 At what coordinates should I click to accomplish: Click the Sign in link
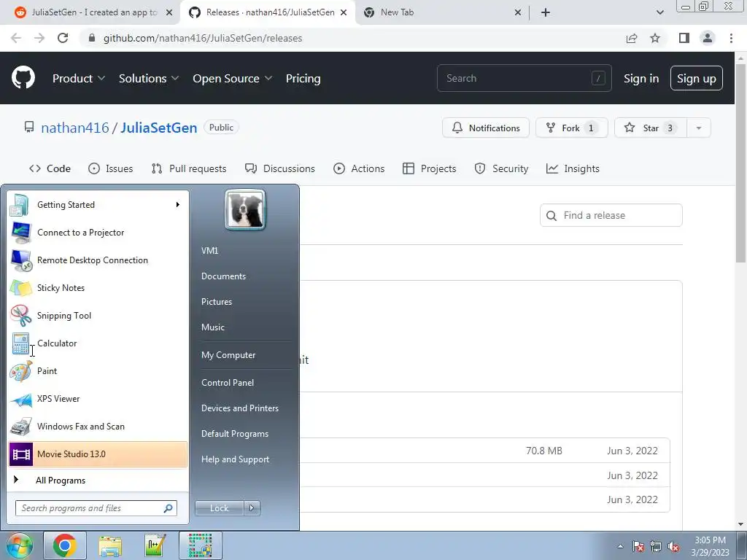(x=641, y=79)
